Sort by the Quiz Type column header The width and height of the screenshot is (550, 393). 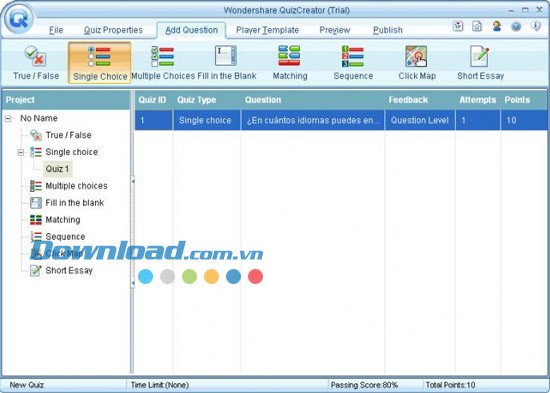tap(207, 100)
